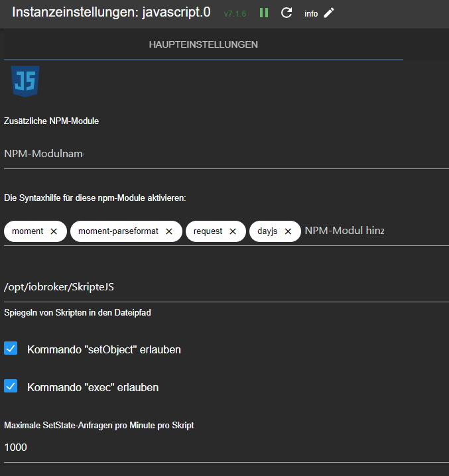Delete the dayjs chip
This screenshot has height=476, width=449.
pos(288,231)
